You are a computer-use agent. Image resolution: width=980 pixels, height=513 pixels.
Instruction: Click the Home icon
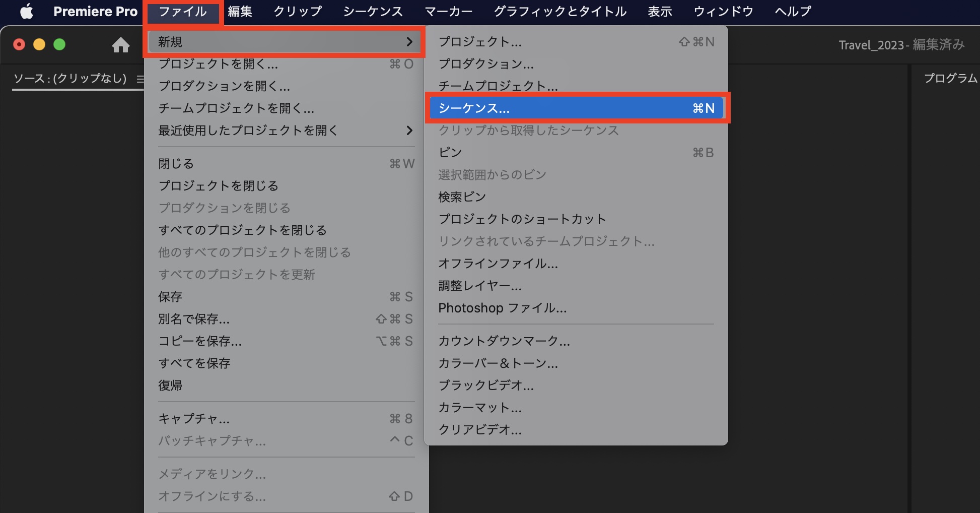tap(120, 45)
